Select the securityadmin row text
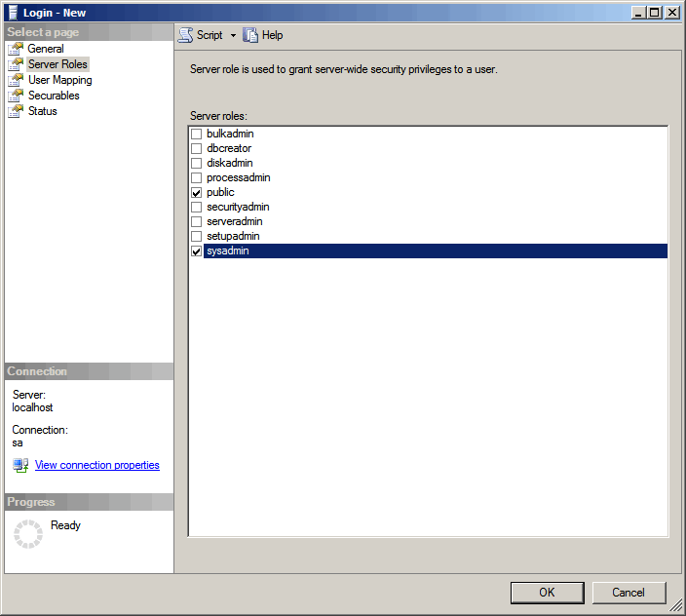This screenshot has height=616, width=686. pyautogui.click(x=238, y=207)
